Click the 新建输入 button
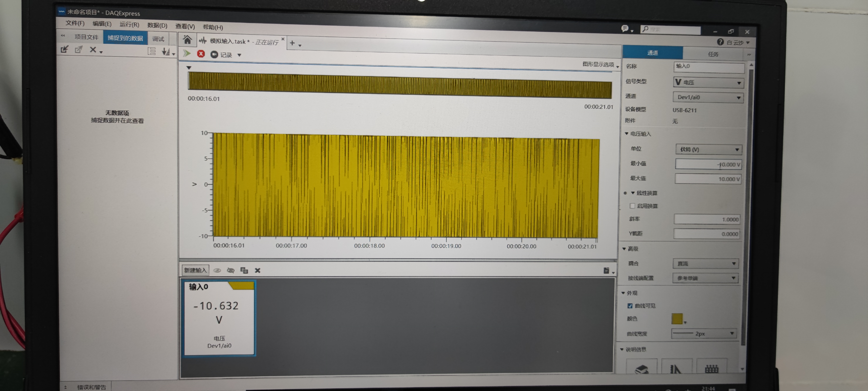This screenshot has height=391, width=868. [x=195, y=270]
